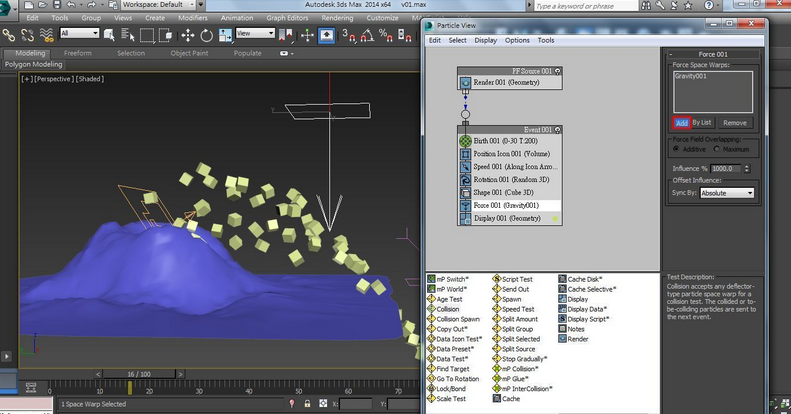Screen dimensions: 791x414
Task: Click the Birth 001 operator icon
Action: (x=465, y=141)
